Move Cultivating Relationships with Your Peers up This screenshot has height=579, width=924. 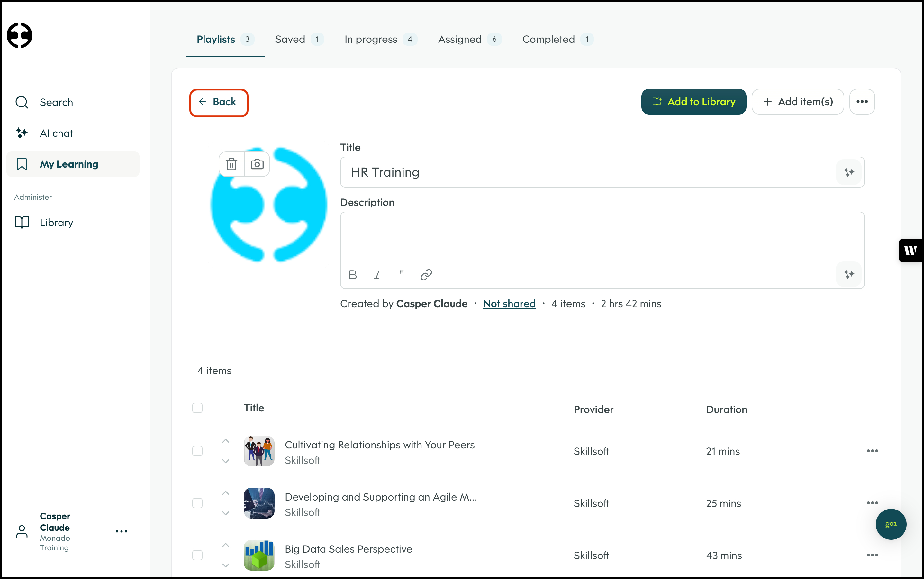(226, 441)
